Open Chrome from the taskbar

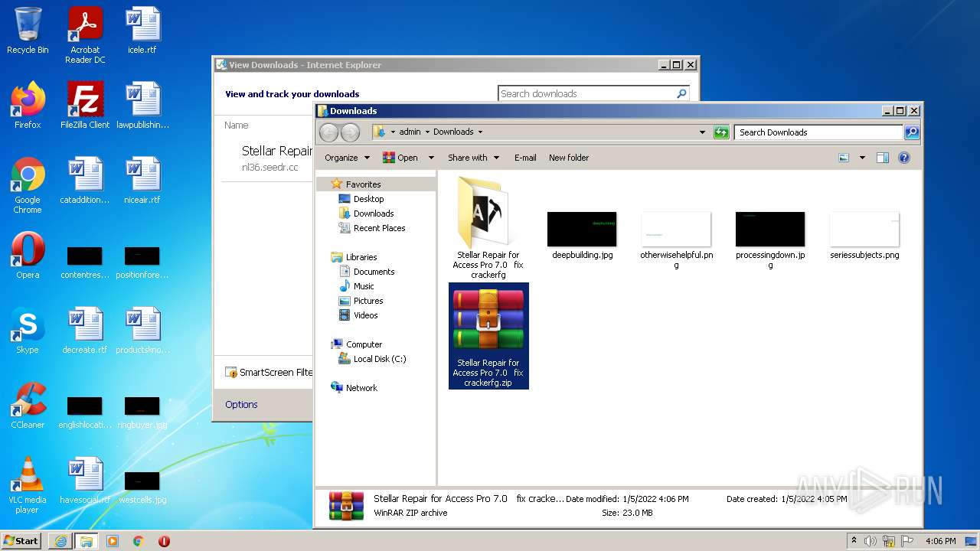[x=139, y=541]
